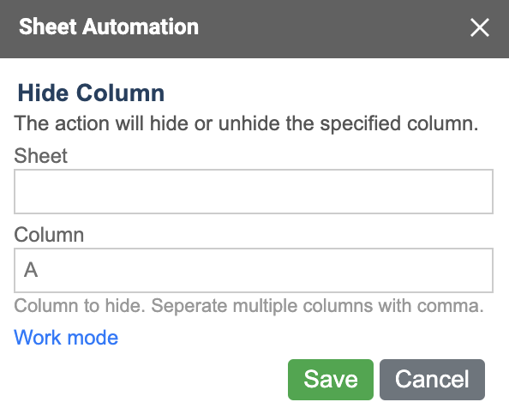Screen dimensions: 509x420
Task: Expand the Work mode options
Action: coord(66,338)
